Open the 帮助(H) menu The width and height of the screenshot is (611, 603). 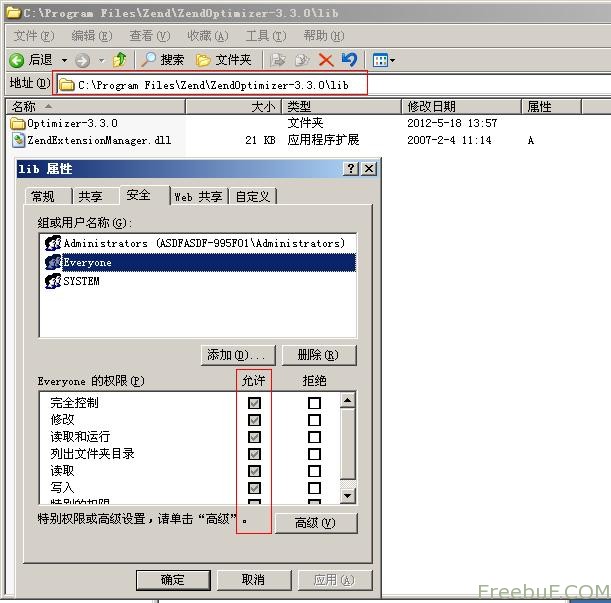324,36
